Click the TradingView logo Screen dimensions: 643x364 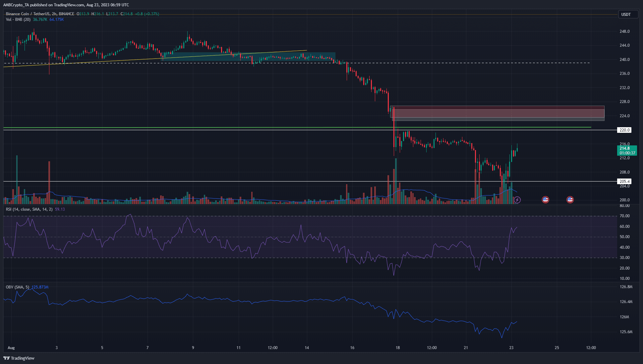19,358
